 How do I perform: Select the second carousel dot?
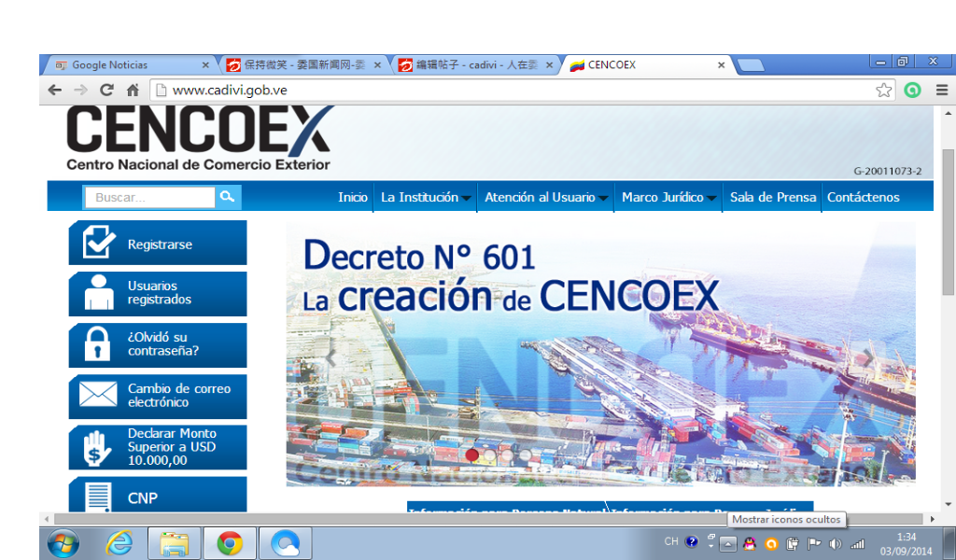pos(489,455)
